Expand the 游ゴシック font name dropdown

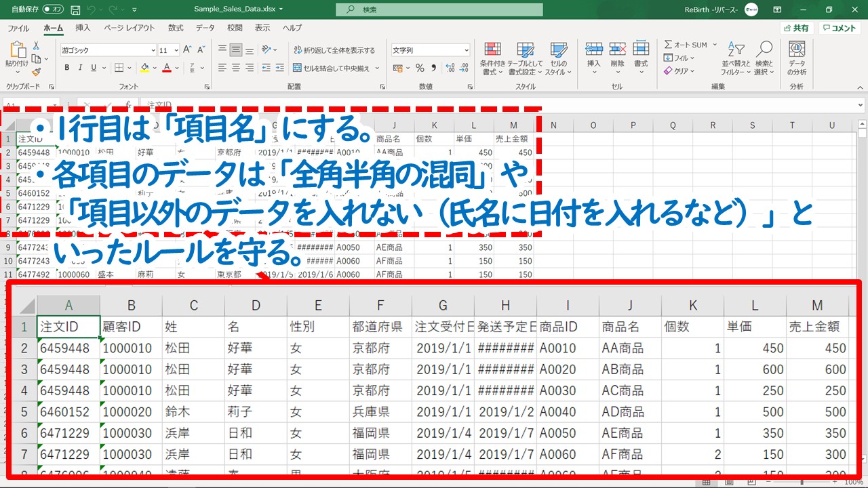point(153,50)
